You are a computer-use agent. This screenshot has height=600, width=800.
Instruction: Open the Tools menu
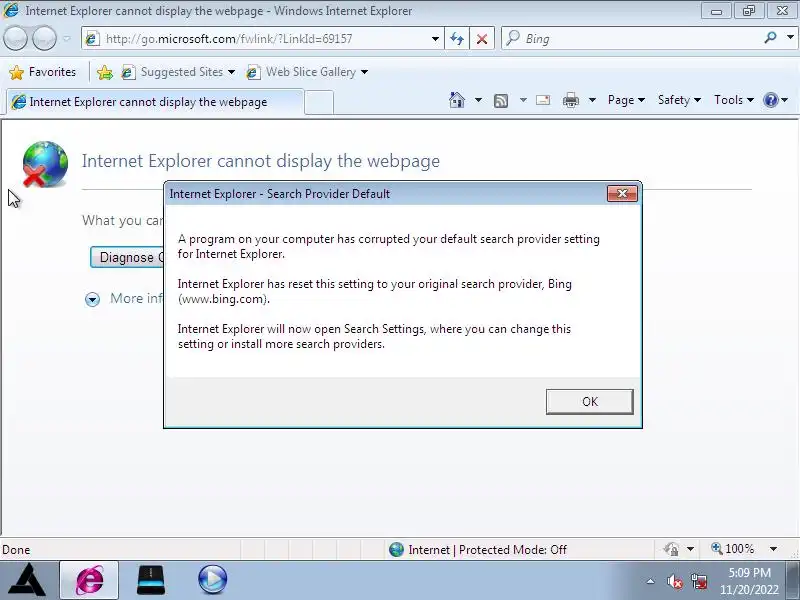tap(734, 100)
